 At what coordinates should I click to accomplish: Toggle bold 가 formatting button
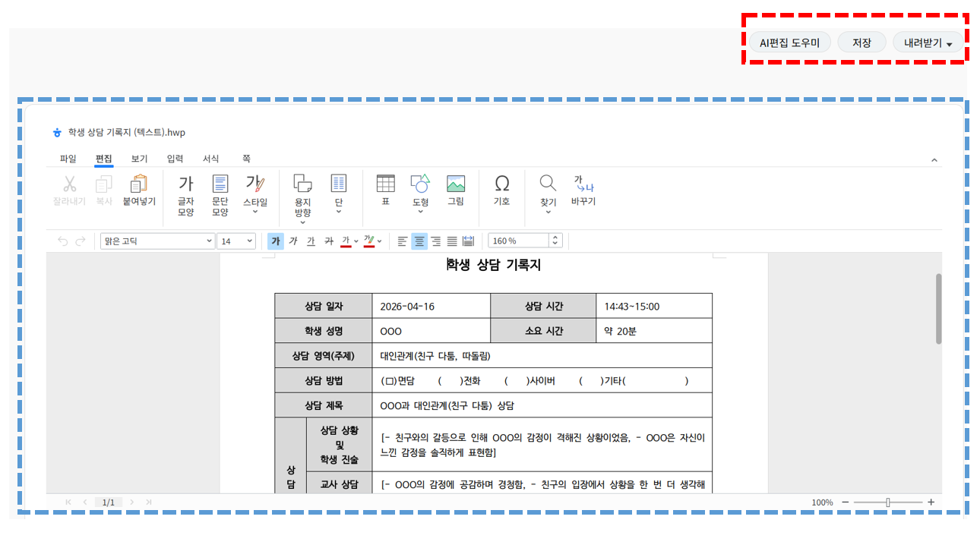[276, 241]
